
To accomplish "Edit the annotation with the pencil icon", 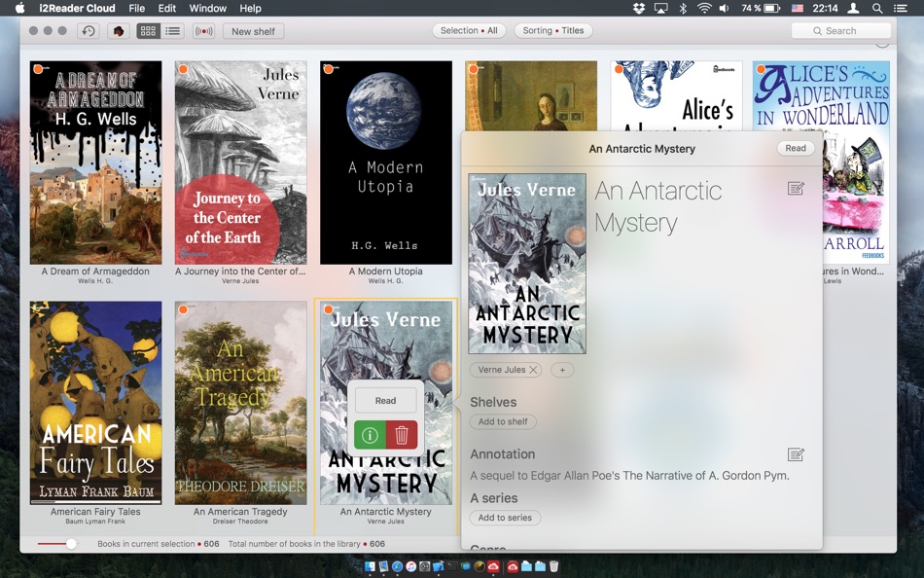I will 796,454.
